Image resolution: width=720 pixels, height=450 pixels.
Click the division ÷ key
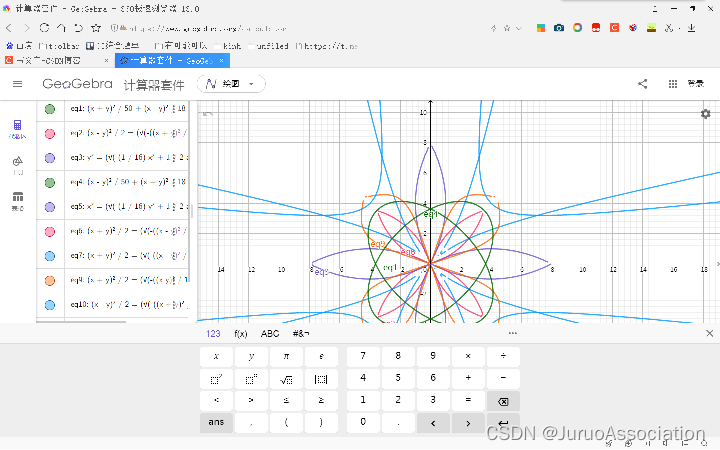point(503,357)
